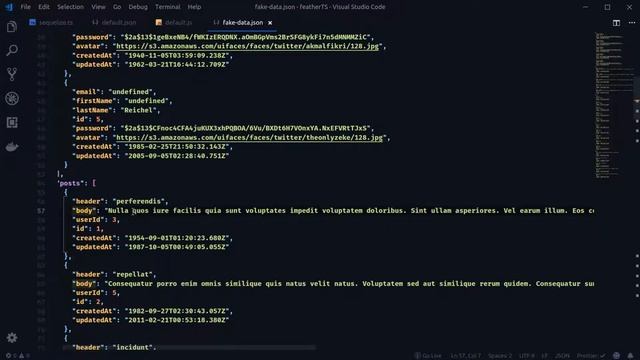Open the Help menu
This screenshot has width=640, height=360.
(194, 7)
